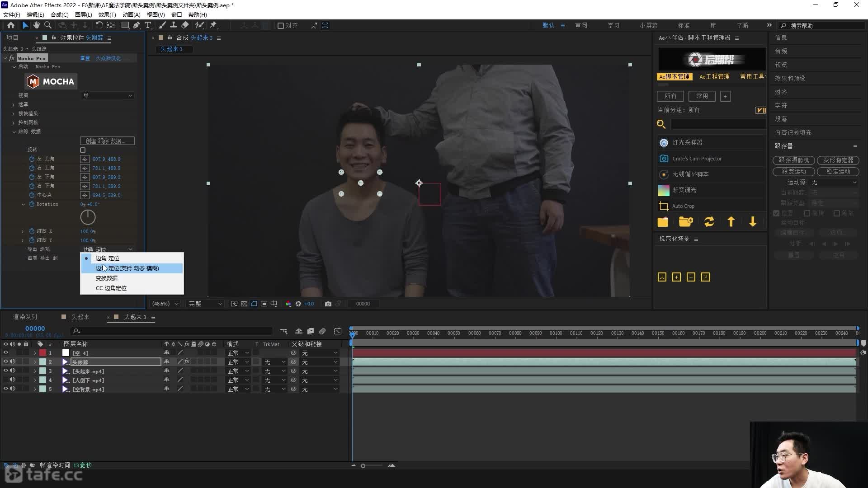Select the Brush tool
Image resolution: width=868 pixels, height=488 pixels.
pyautogui.click(x=162, y=25)
